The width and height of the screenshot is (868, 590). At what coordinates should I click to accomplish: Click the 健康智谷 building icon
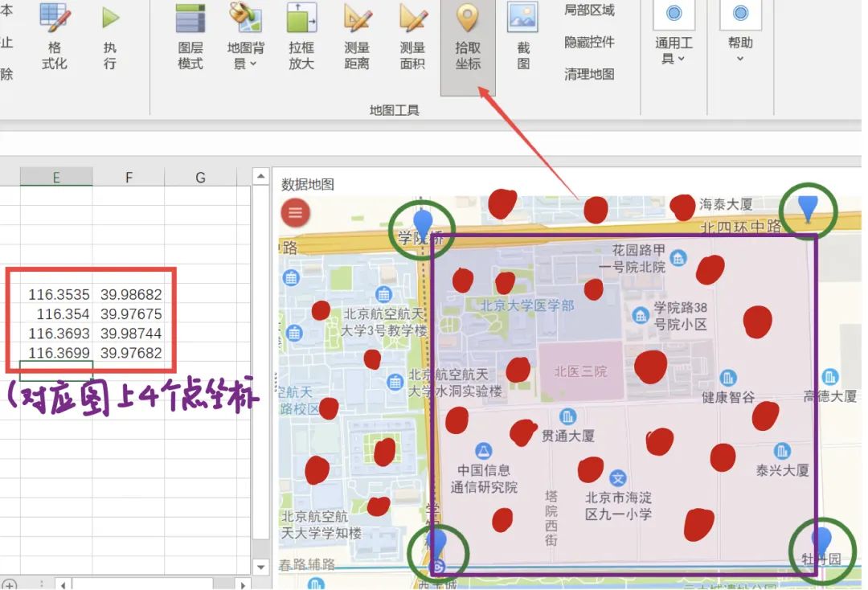728,378
